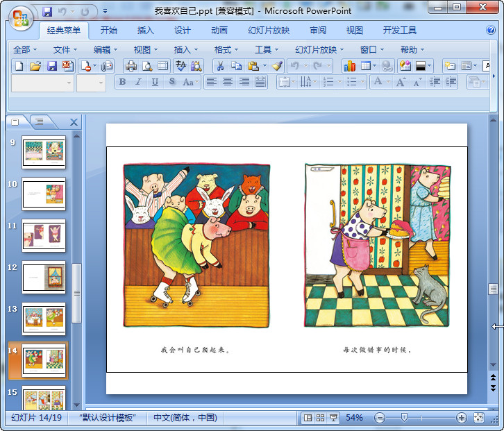This screenshot has height=431, width=504.
Task: Justify text alignment
Action: click(260, 82)
